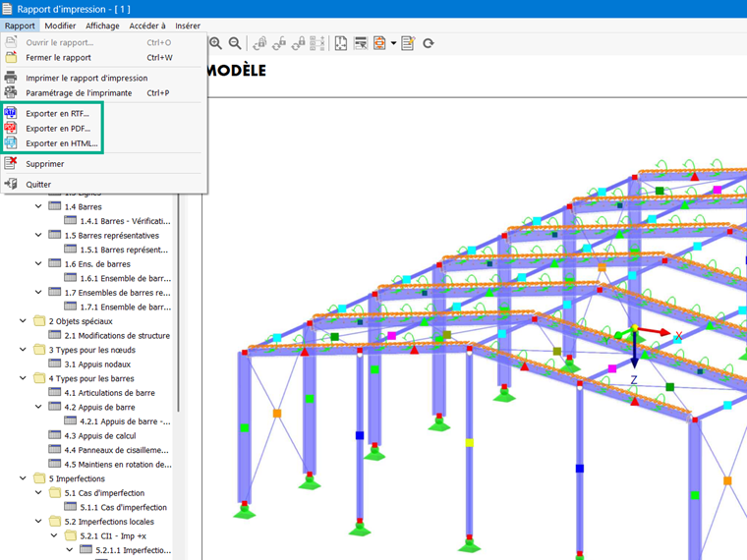The image size is (747, 560).
Task: Open the Accéder à menu
Action: (x=147, y=26)
